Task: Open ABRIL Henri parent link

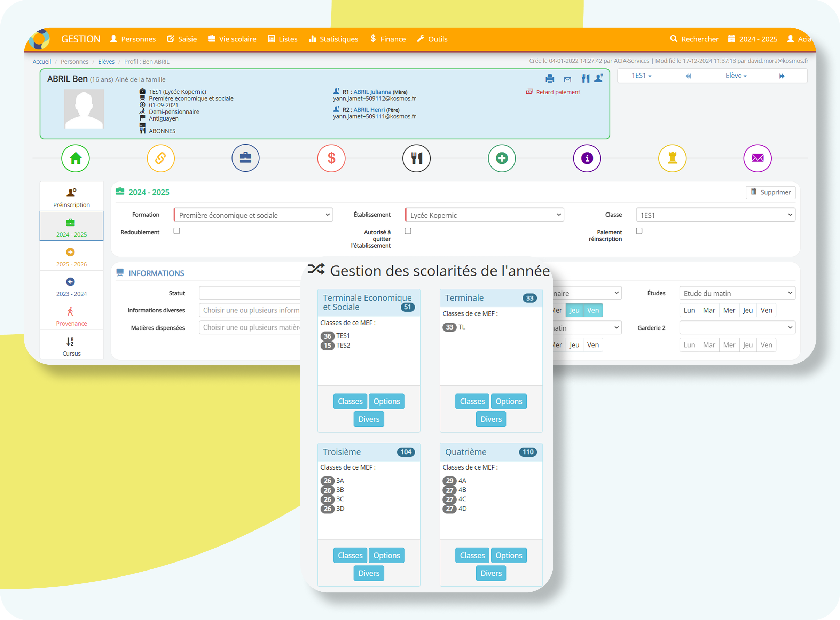Action: coord(369,110)
